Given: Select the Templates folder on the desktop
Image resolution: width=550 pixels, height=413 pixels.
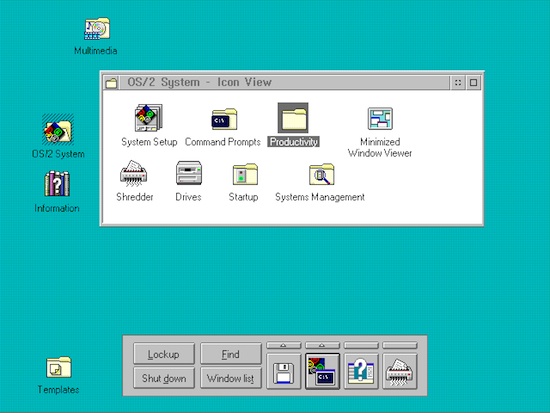Looking at the screenshot, I should pyautogui.click(x=59, y=367).
